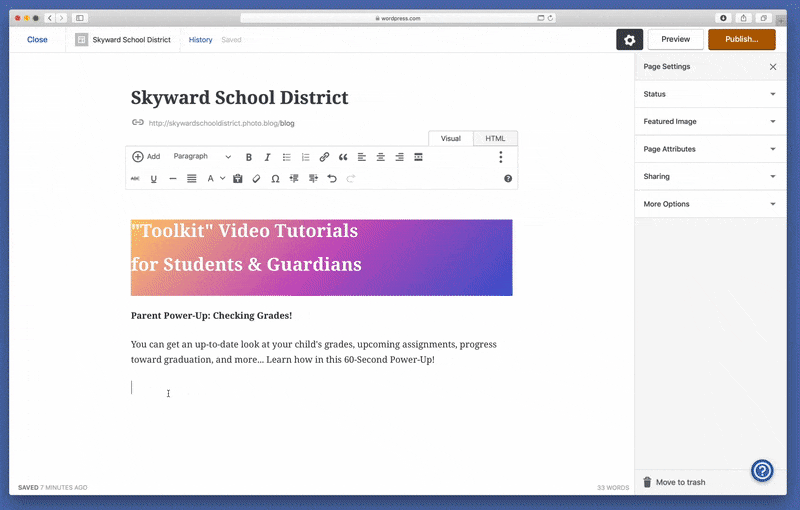Open the text color dropdown arrow
Image resolution: width=800 pixels, height=510 pixels.
point(222,178)
